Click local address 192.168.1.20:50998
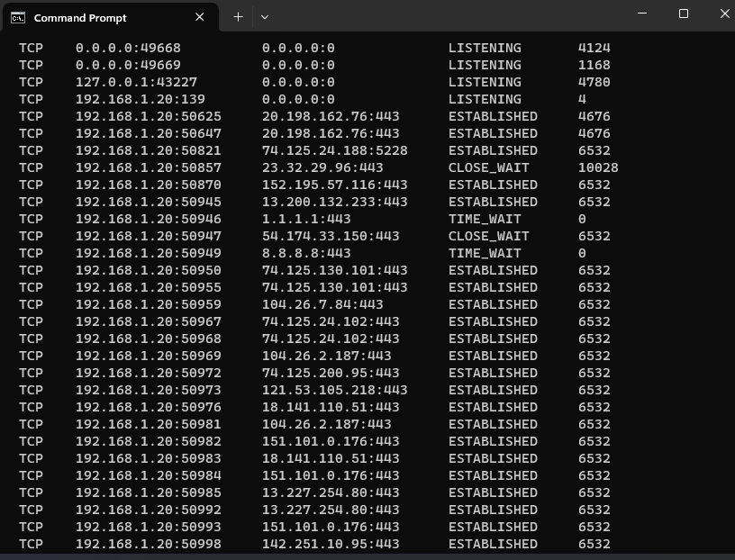The height and width of the screenshot is (560, 735). click(148, 544)
